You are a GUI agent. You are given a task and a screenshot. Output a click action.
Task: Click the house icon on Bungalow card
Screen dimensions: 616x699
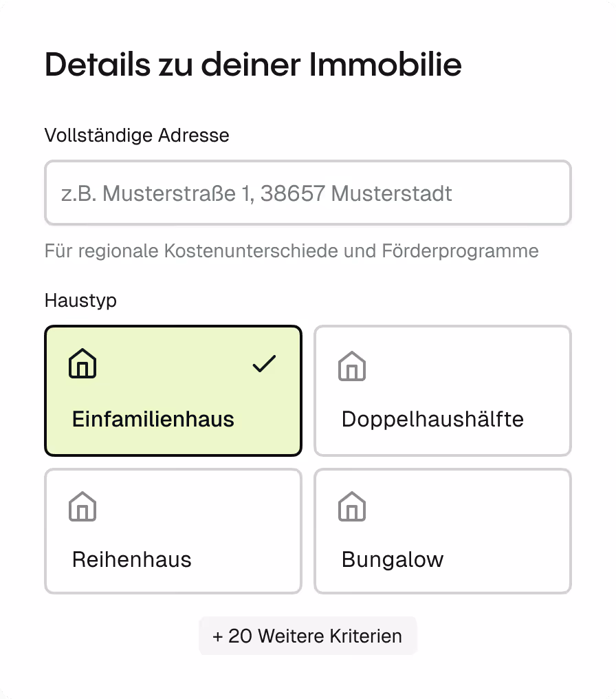[351, 507]
